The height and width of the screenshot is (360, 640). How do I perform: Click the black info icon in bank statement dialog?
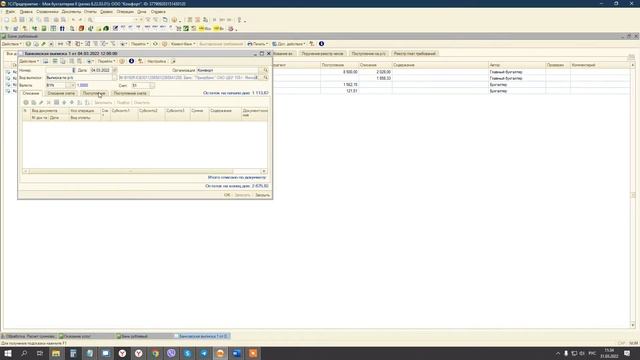coord(131,61)
